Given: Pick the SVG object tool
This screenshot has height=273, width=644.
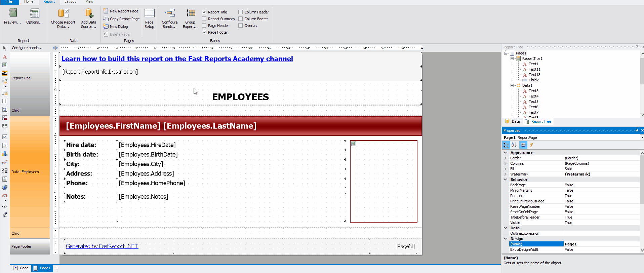Looking at the screenshot, I should tap(5, 73).
